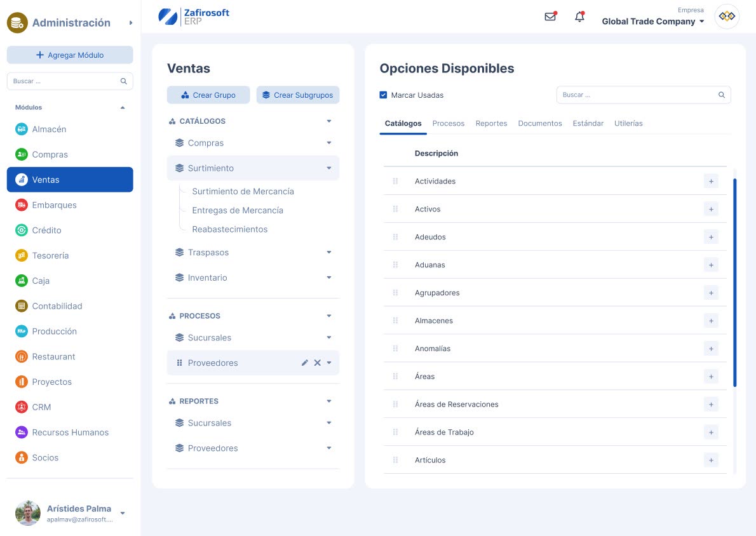Expand the Inventario subgroup
Viewport: 756px width, 536px height.
(329, 278)
